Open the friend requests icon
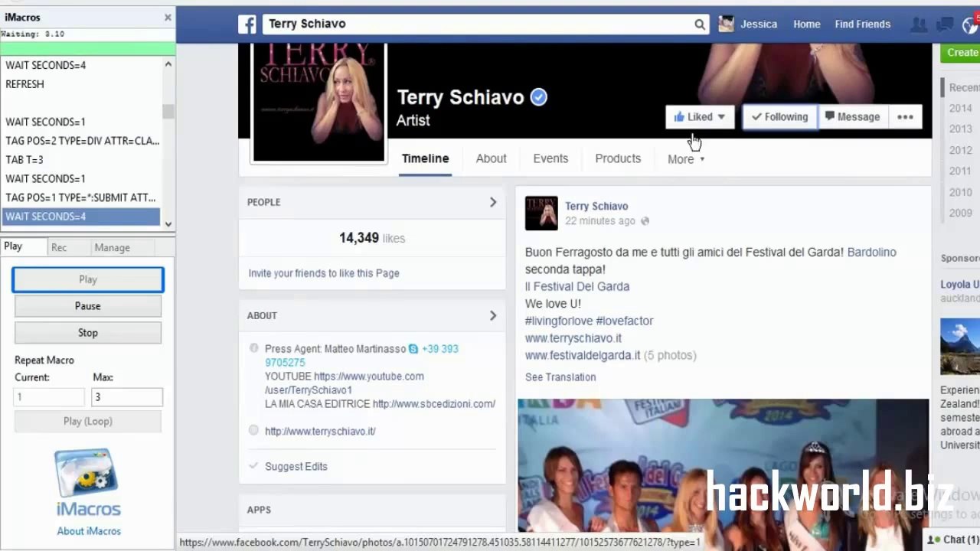980x551 pixels. (919, 24)
